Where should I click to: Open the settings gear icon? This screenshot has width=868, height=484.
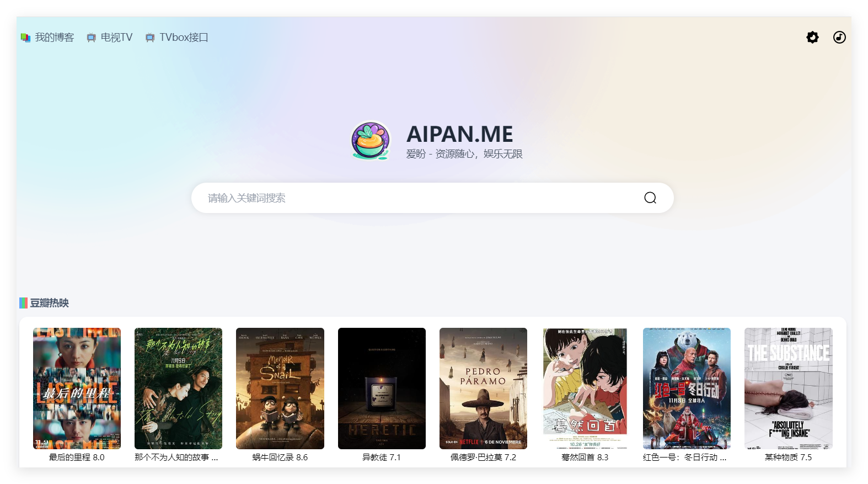(812, 37)
